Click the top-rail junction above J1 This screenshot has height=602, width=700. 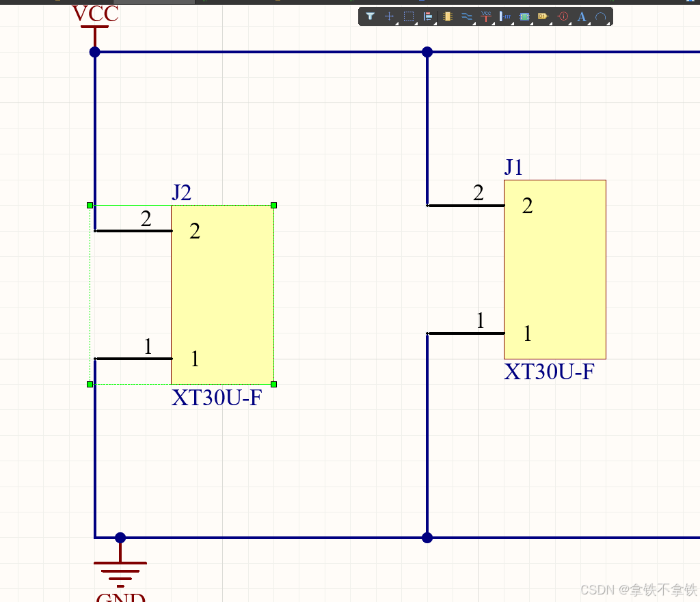pos(427,52)
